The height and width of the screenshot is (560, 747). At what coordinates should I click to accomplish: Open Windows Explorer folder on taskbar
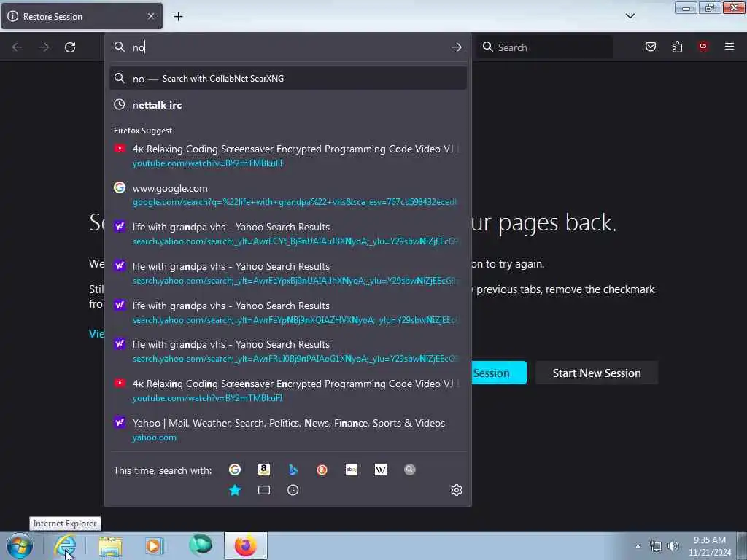click(x=111, y=545)
